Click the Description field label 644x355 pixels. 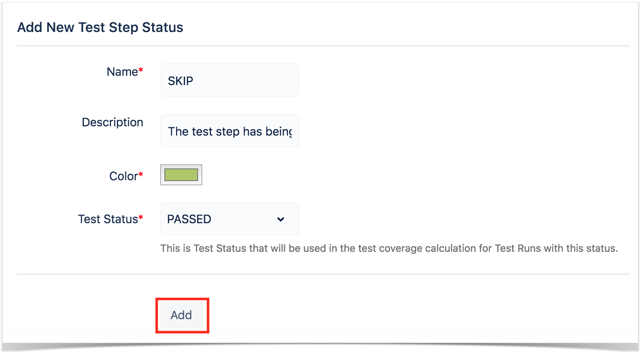(x=113, y=122)
